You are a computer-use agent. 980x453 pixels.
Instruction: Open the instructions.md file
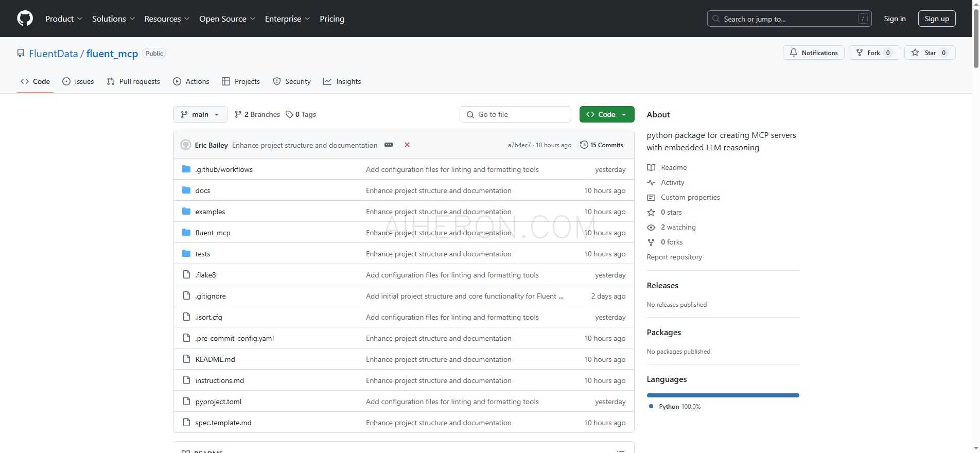220,380
